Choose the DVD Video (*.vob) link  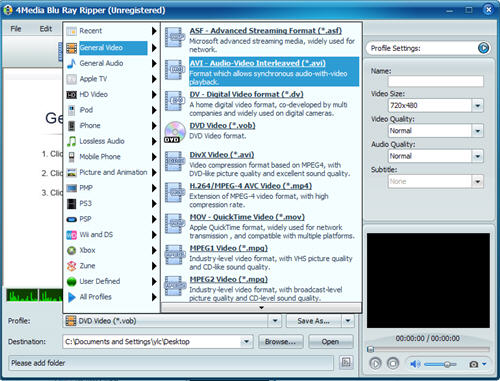click(222, 126)
